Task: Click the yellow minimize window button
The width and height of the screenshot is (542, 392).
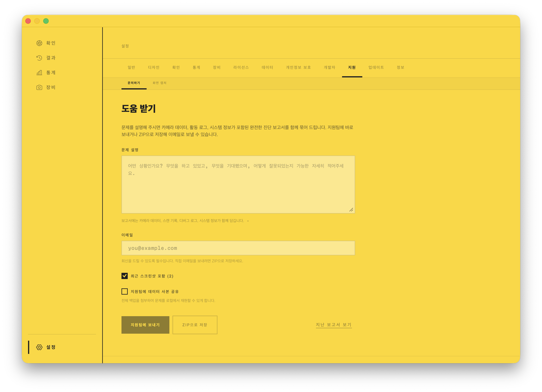Action: click(x=37, y=21)
